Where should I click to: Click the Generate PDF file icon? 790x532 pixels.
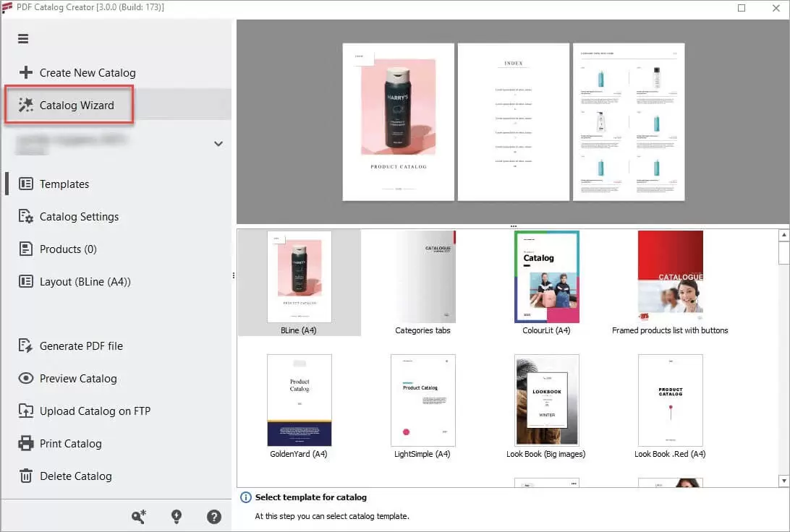26,346
